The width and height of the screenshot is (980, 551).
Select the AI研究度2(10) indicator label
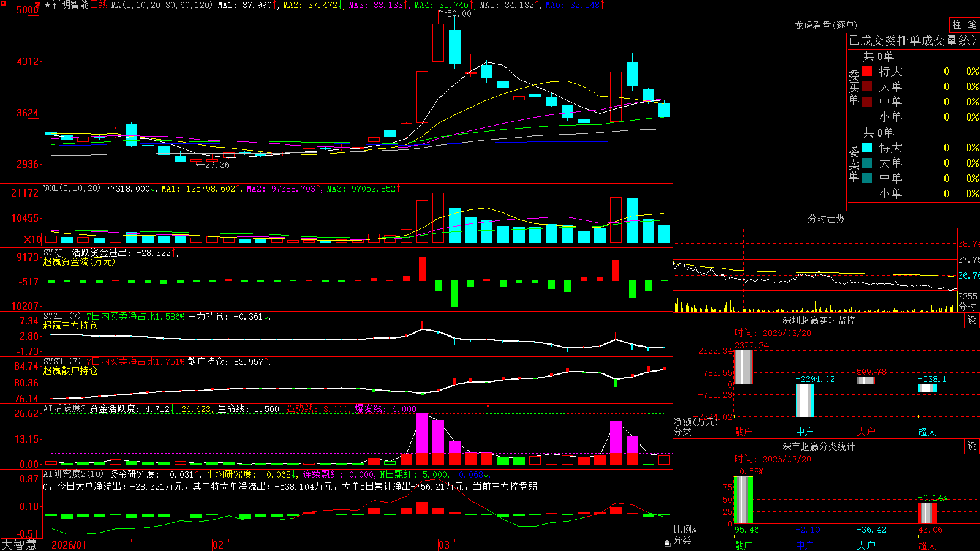click(73, 474)
